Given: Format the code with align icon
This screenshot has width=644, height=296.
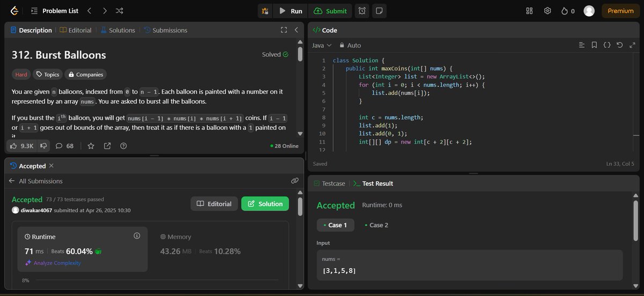Looking at the screenshot, I should [582, 45].
